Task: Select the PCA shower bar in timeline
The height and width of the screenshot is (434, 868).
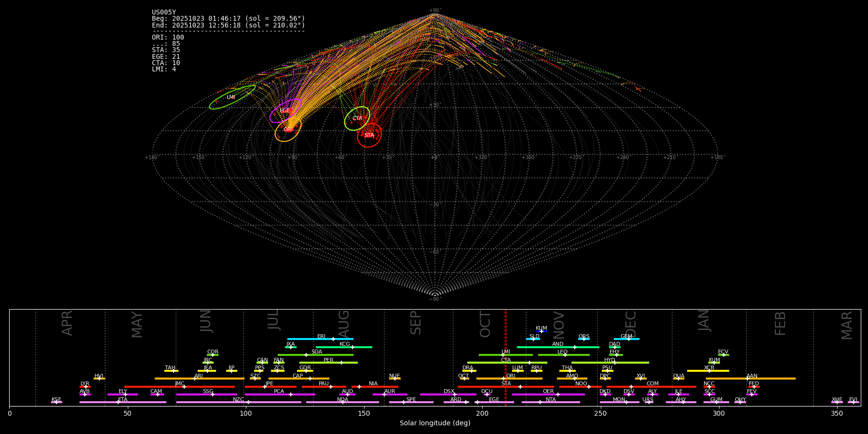Action: tap(280, 394)
